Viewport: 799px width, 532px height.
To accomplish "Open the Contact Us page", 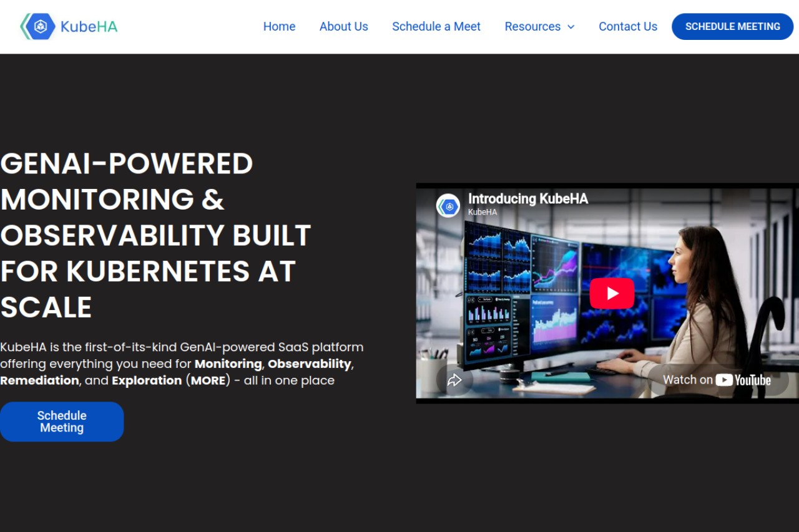I will pyautogui.click(x=628, y=27).
